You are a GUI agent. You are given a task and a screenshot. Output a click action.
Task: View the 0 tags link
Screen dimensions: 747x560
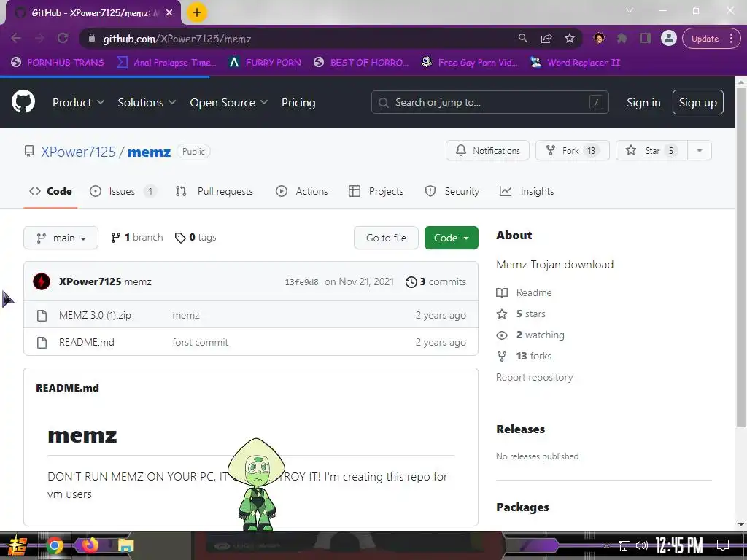196,237
